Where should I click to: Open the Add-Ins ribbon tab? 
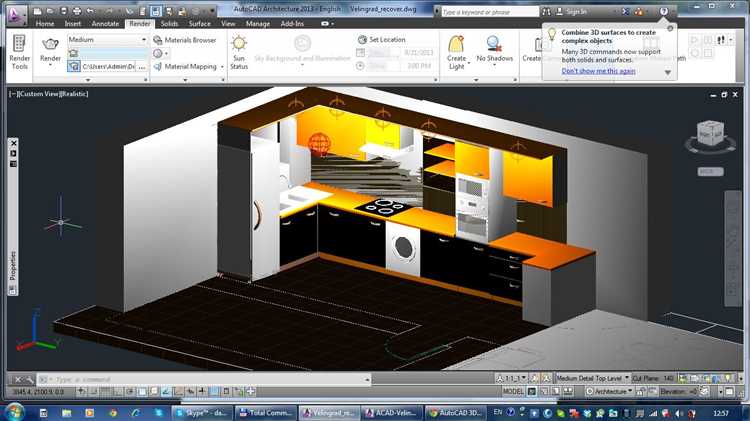292,23
